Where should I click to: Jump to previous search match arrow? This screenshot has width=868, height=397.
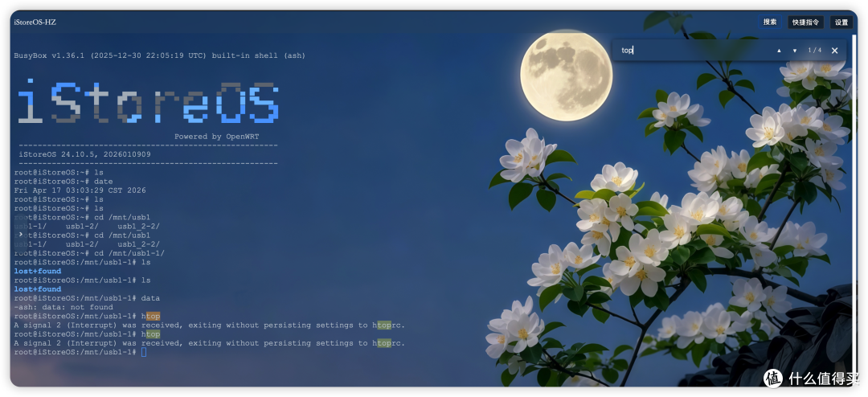779,51
